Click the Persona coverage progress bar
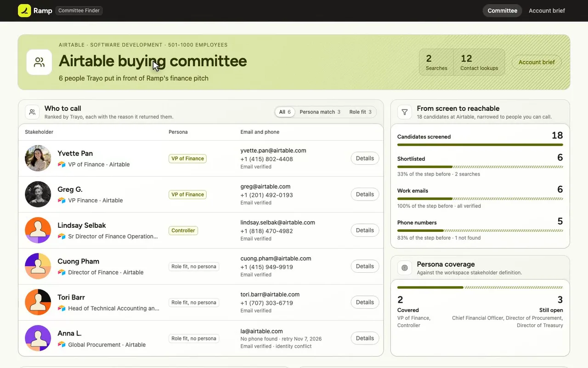 480,287
